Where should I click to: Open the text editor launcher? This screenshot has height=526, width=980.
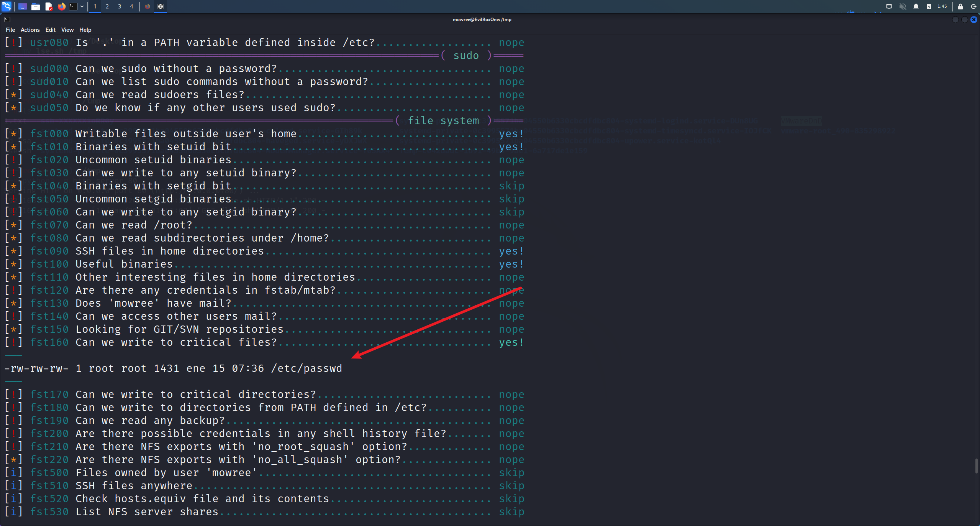click(x=49, y=7)
